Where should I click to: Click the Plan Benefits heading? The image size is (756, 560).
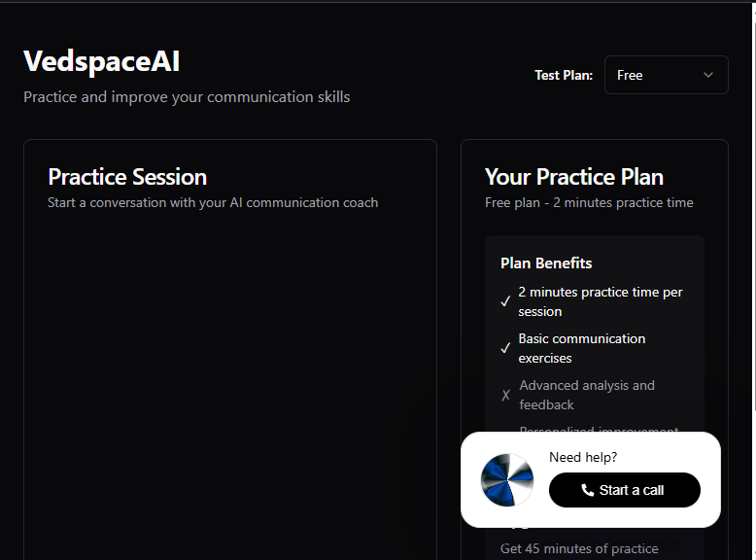click(546, 263)
